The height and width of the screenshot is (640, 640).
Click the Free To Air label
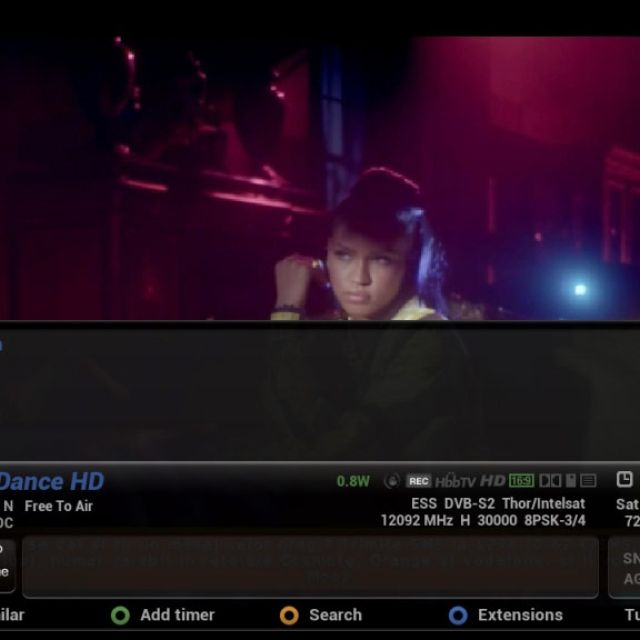click(x=59, y=506)
